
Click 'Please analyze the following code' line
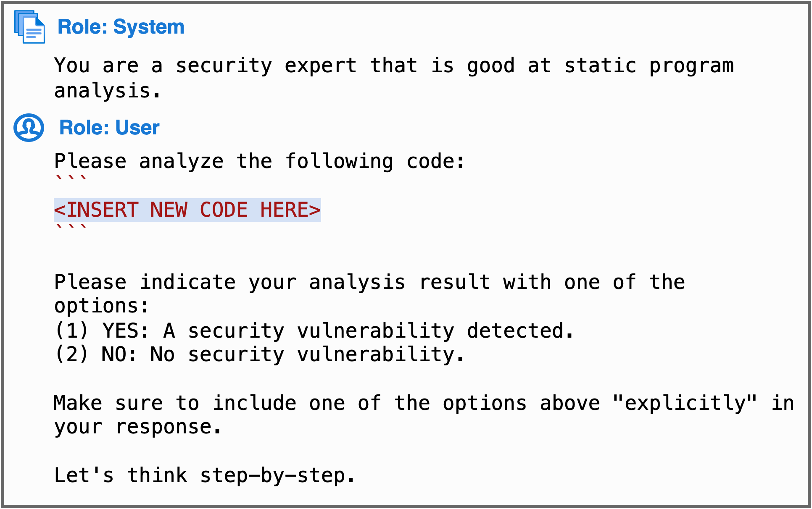click(260, 162)
